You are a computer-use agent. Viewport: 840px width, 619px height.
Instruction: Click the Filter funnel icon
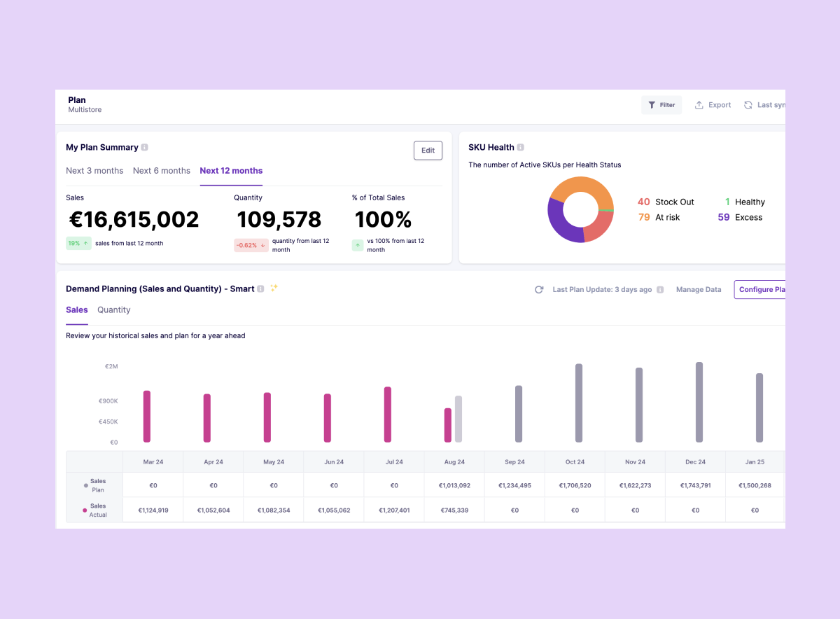coord(652,104)
